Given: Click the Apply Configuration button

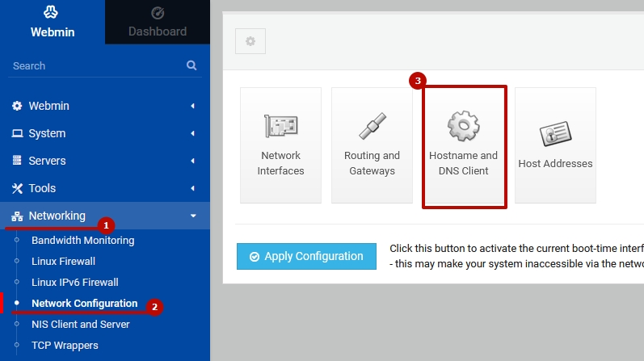Looking at the screenshot, I should tap(306, 256).
